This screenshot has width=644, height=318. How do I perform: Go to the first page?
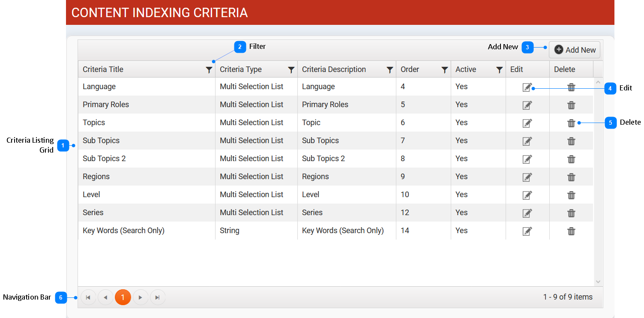(x=88, y=297)
